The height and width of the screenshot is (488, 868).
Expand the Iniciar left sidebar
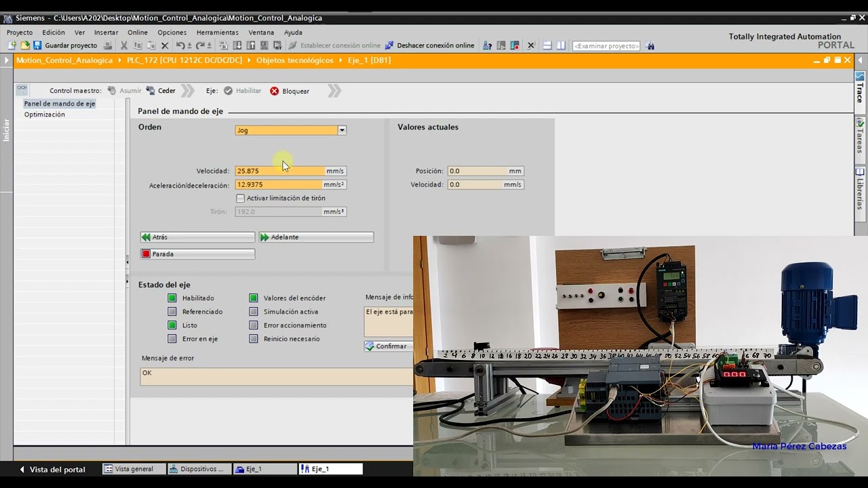tap(6, 129)
